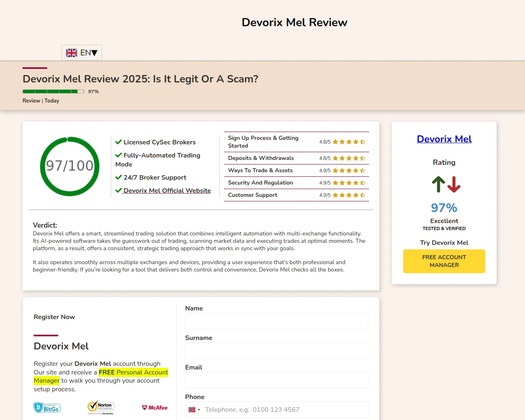
Task: Click the UK flag language icon
Action: (71, 53)
